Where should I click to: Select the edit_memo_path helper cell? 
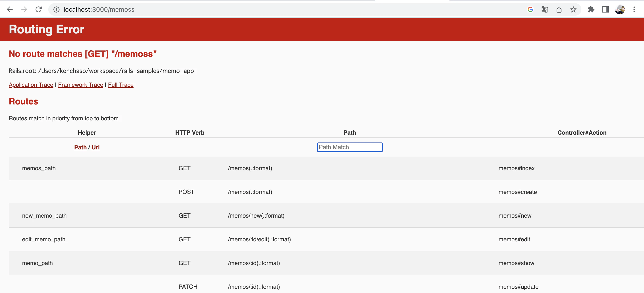44,240
